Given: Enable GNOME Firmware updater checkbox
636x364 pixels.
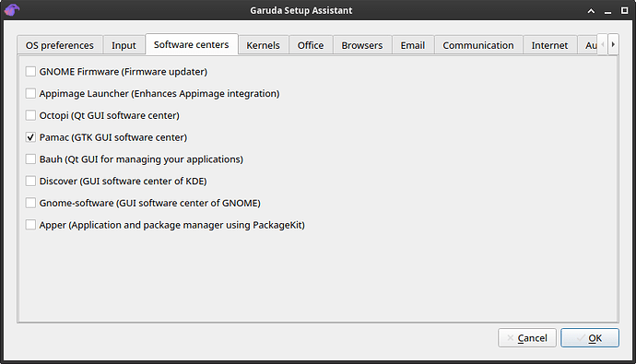Looking at the screenshot, I should [x=30, y=72].
